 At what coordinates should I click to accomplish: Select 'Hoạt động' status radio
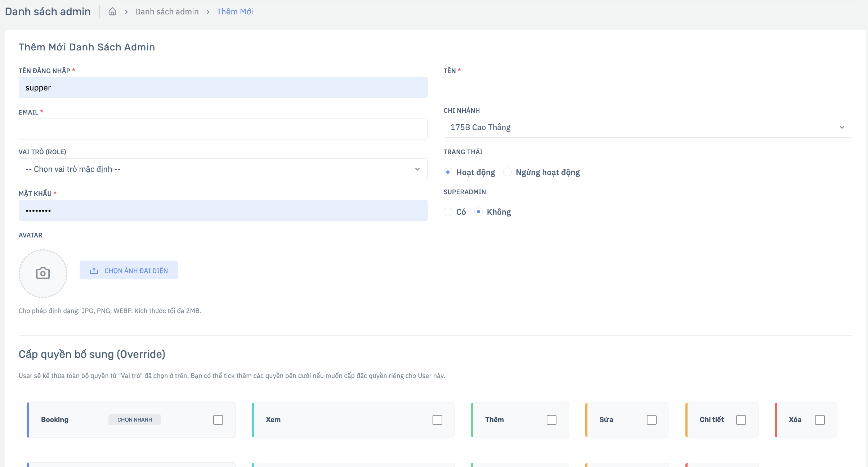click(x=448, y=172)
